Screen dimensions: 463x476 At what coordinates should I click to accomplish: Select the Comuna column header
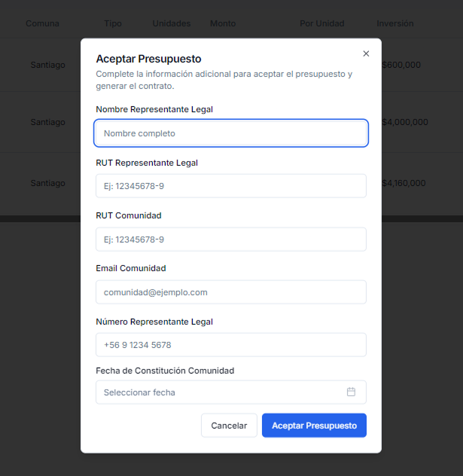pyautogui.click(x=42, y=23)
